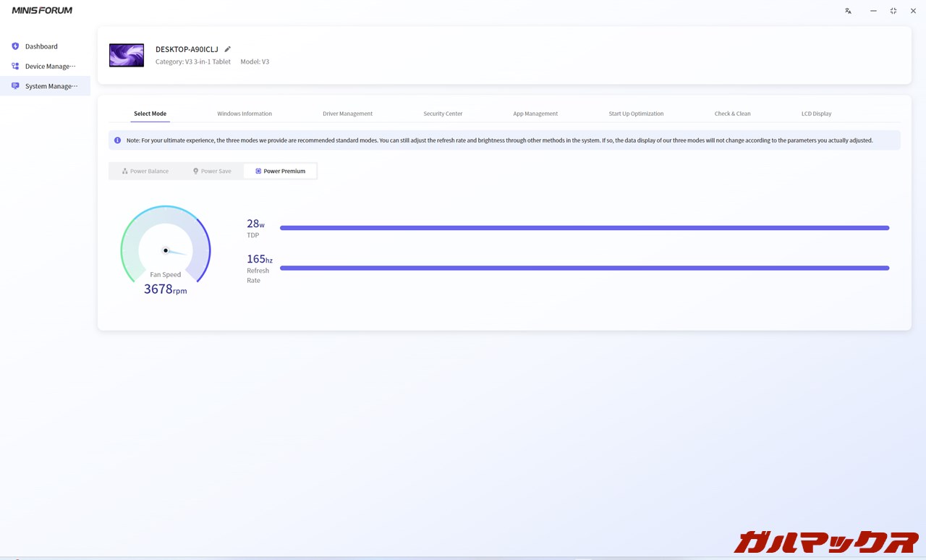Click the Device Management sidebar icon

(15, 66)
